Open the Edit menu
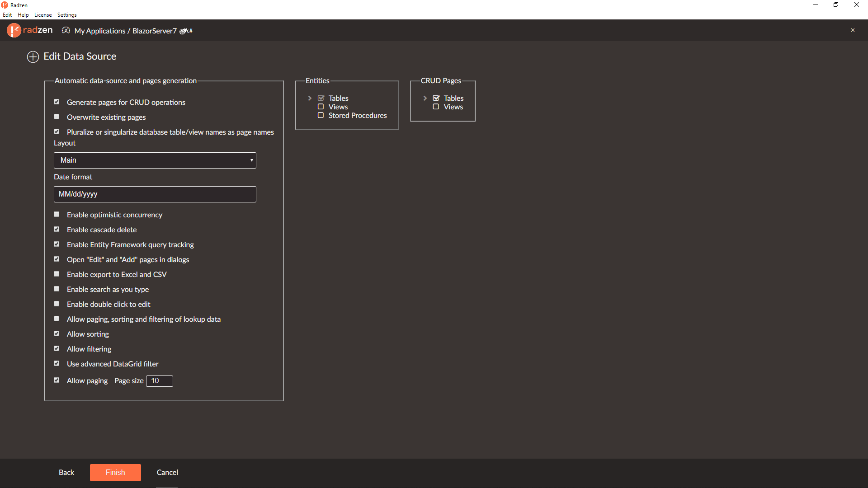This screenshot has height=488, width=868. [7, 15]
